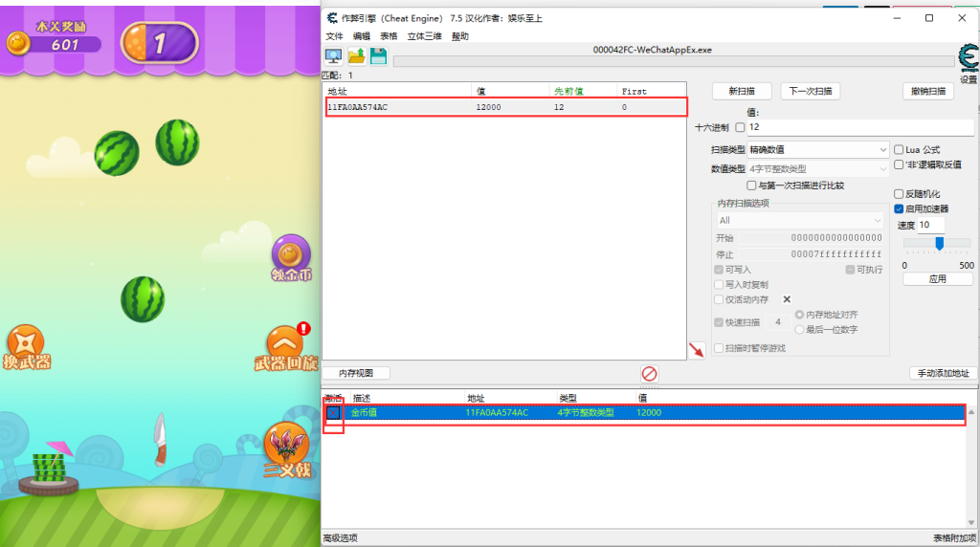Open the 数值类型 4字节整数类型 dropdown
Viewport: 980px width, 547px height.
pyautogui.click(x=818, y=168)
